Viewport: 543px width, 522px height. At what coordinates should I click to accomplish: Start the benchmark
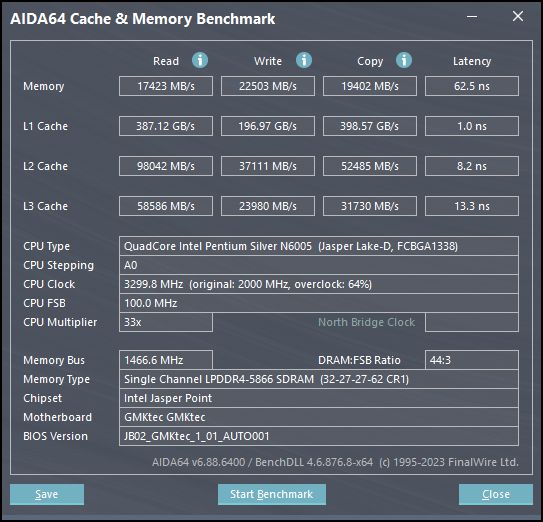coord(272,494)
